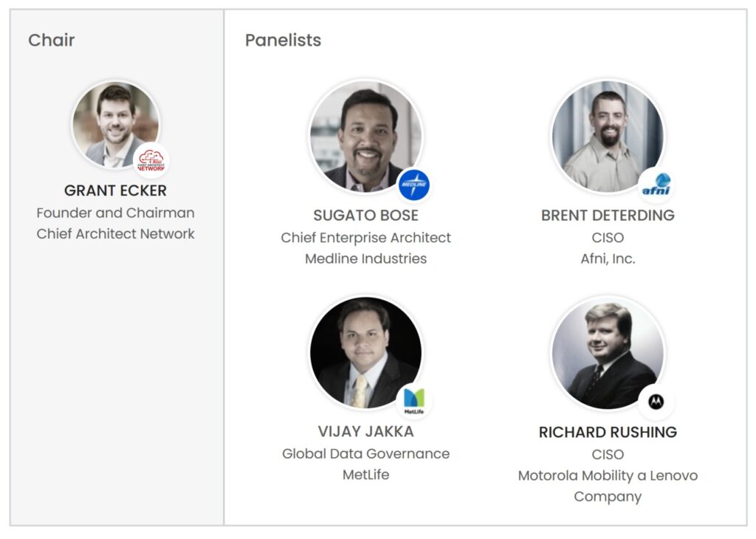Click the Panelists section heading
756x539 pixels.
pyautogui.click(x=283, y=40)
